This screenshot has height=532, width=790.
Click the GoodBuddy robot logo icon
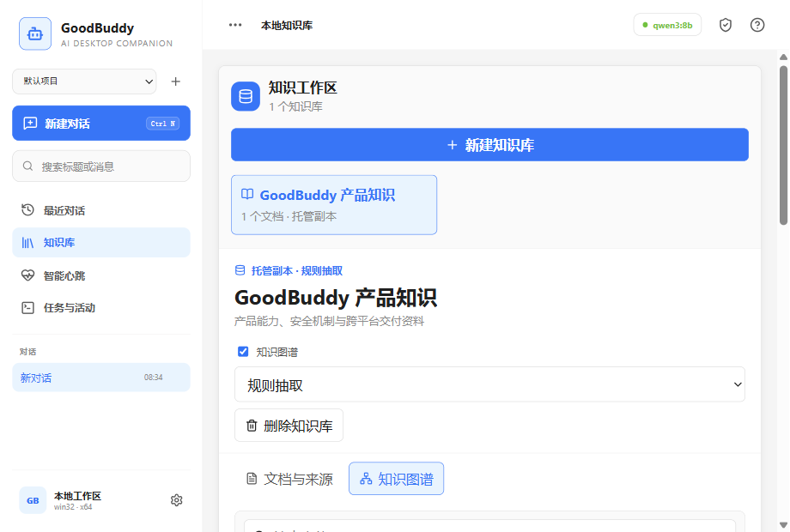coord(34,33)
